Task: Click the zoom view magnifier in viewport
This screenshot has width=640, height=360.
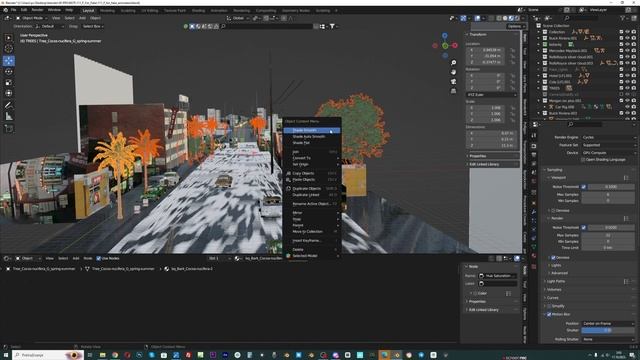Action: pyautogui.click(x=453, y=62)
